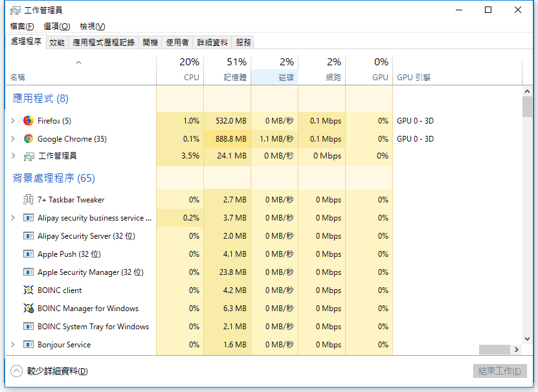Viewport: 538px width, 392px height.
Task: Select the BOINC client row name
Action: [60, 290]
